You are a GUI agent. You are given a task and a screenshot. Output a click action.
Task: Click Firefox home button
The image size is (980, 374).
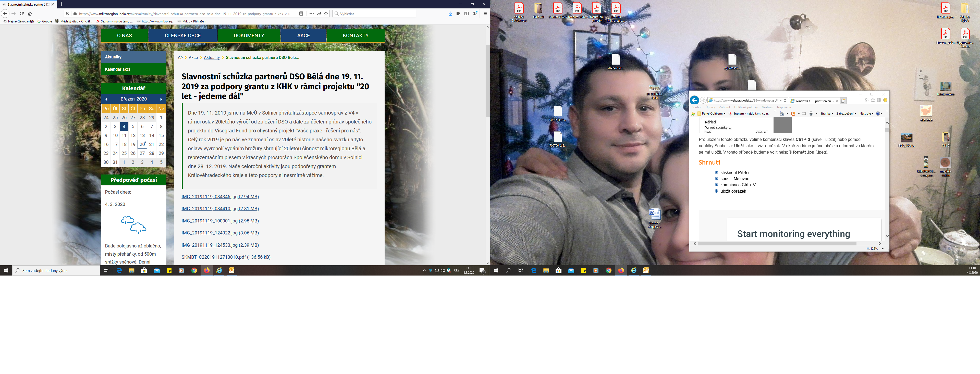[30, 14]
